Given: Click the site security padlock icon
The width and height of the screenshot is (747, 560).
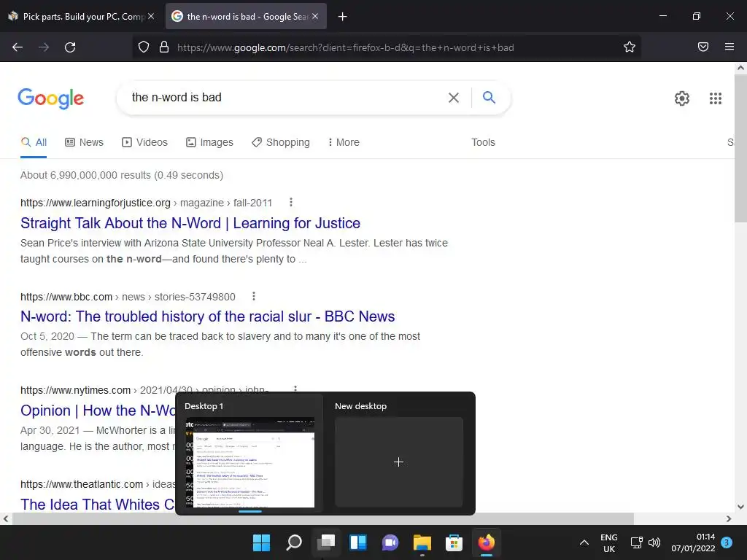Looking at the screenshot, I should tap(164, 47).
